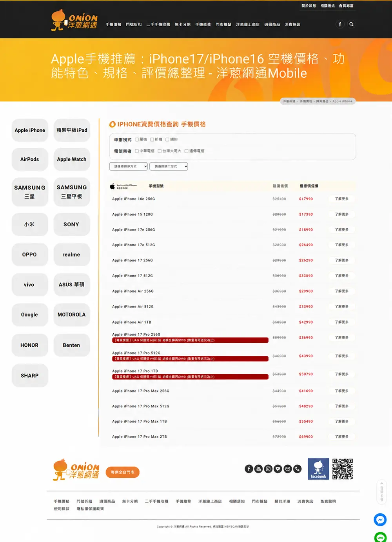Open 無卡分期 in the top navigation
392x542 pixels.
coord(183,24)
